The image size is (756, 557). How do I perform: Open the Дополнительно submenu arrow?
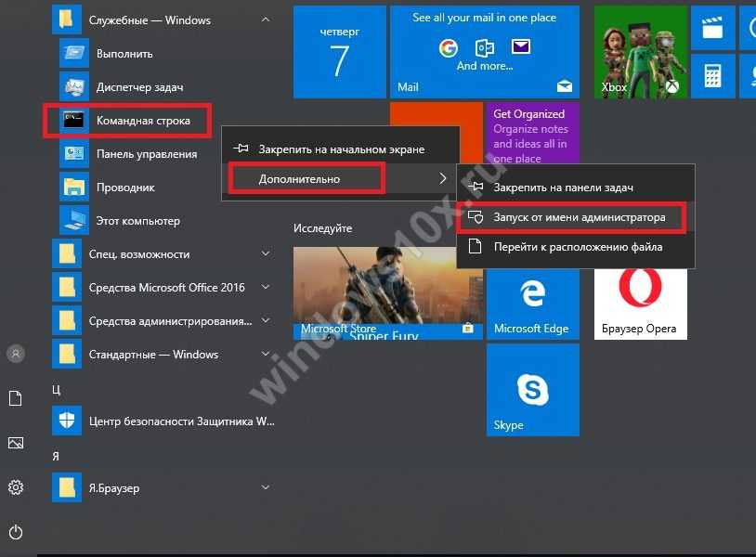coord(443,179)
